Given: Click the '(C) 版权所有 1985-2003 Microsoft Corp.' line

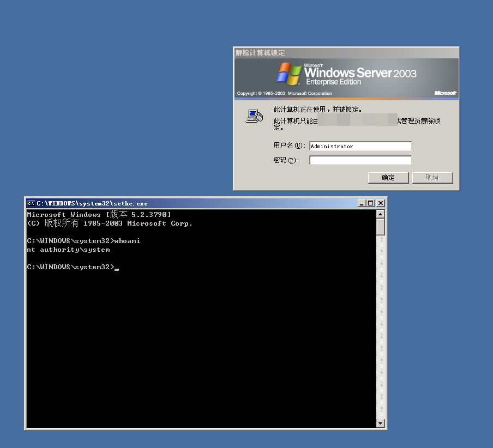Looking at the screenshot, I should [x=110, y=223].
